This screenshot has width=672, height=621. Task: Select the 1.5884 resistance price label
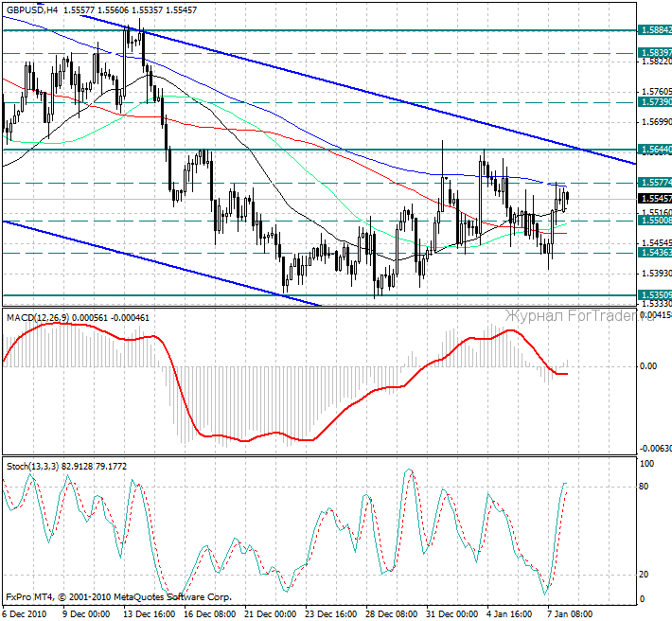655,30
